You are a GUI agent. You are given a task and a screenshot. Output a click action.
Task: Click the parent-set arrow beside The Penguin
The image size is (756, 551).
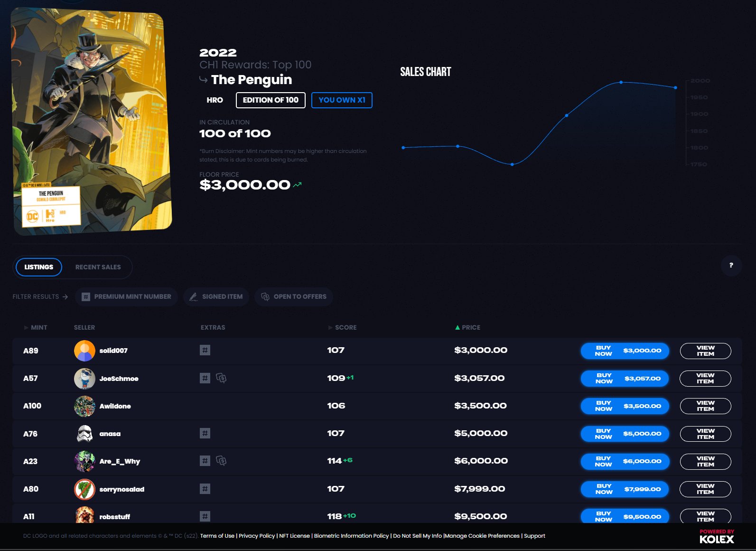203,79
